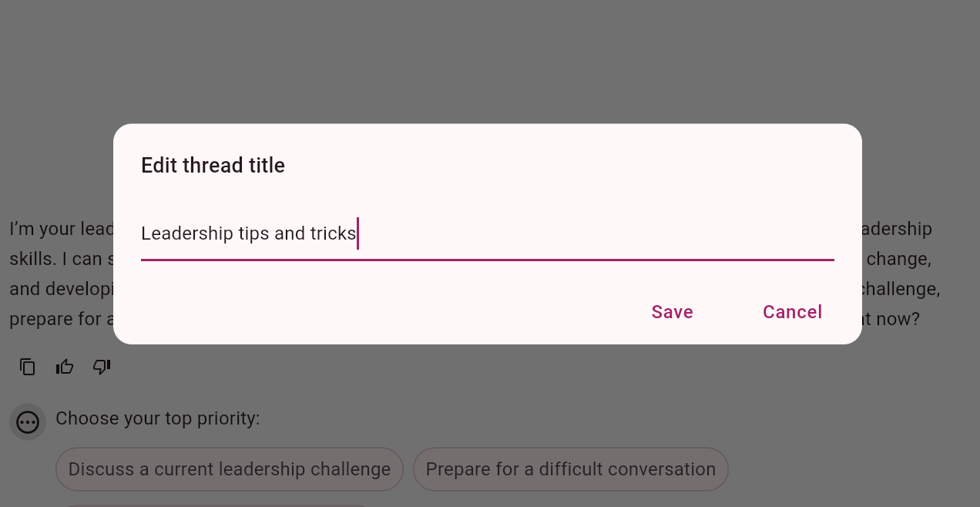This screenshot has height=507, width=980.
Task: Dislike the response with the thumbs down icon
Action: pos(102,367)
